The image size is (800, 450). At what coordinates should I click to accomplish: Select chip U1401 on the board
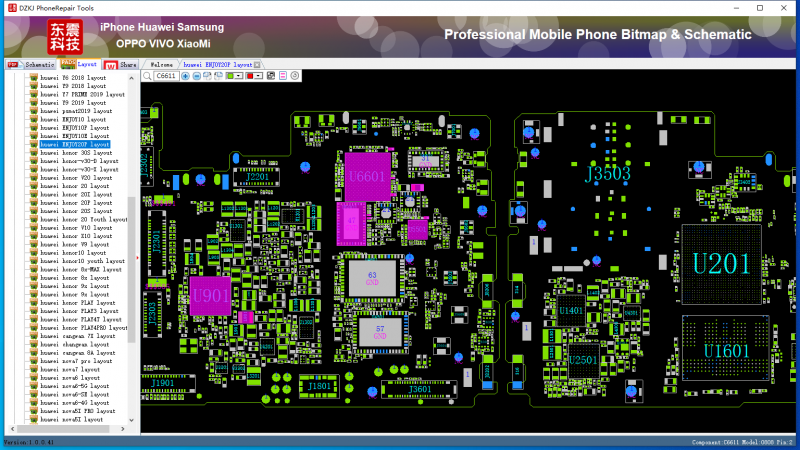click(571, 310)
